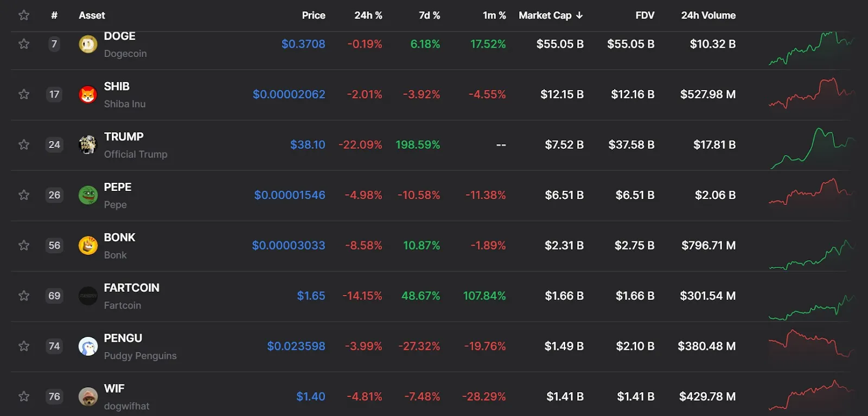
Task: Click the Shiba Inu coin logo
Action: 88,94
